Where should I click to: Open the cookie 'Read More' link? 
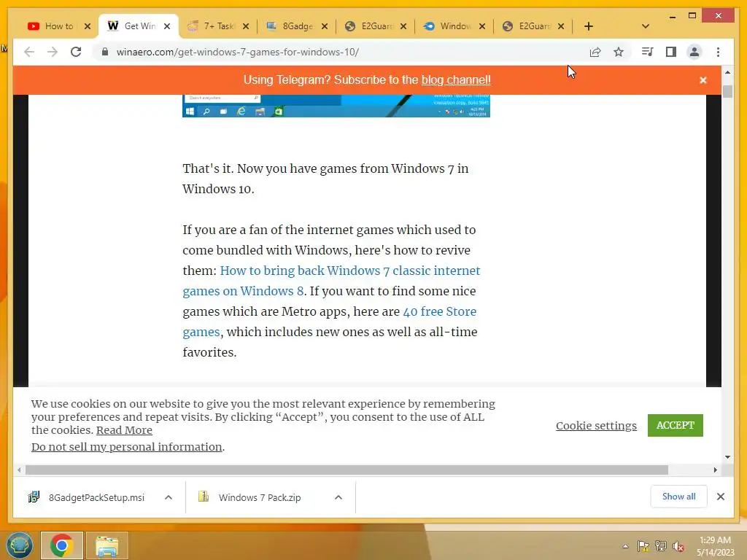[124, 430]
